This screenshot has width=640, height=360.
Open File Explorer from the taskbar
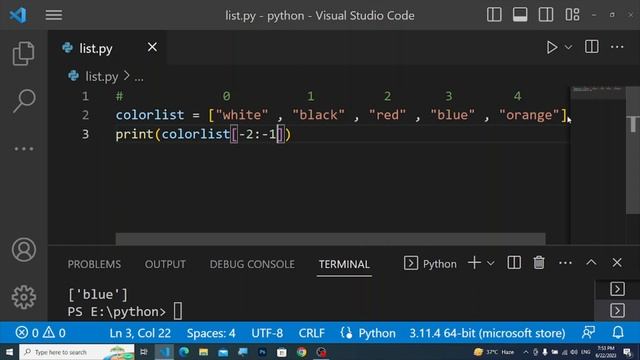pyautogui.click(x=203, y=352)
